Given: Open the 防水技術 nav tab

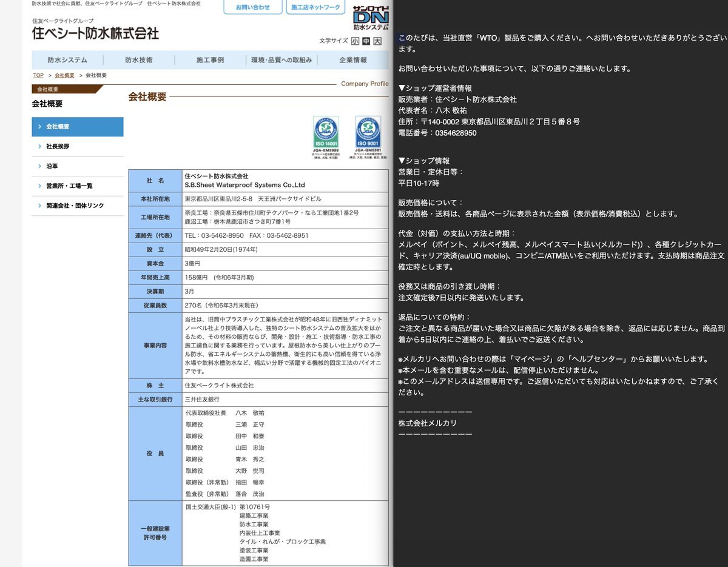Looking at the screenshot, I should pyautogui.click(x=139, y=60).
